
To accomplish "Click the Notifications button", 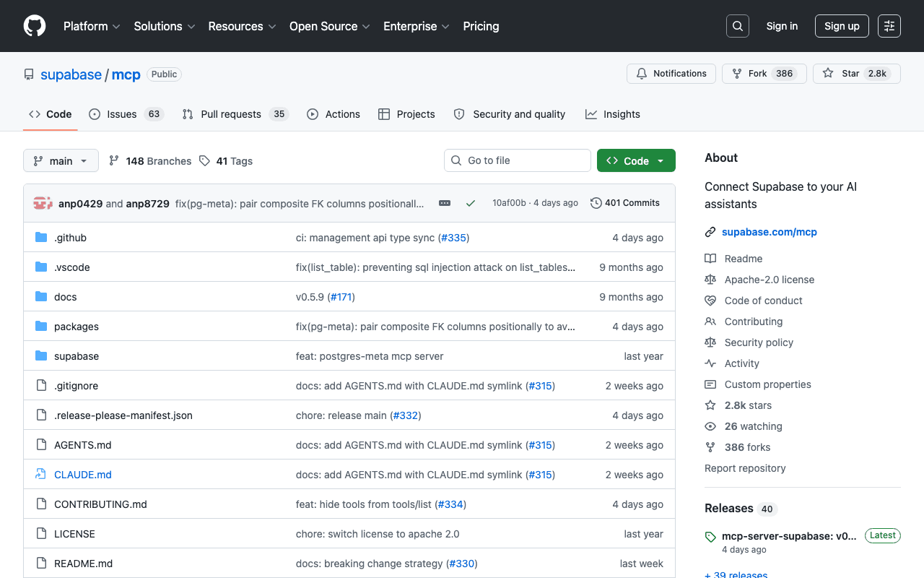I will 671,74.
